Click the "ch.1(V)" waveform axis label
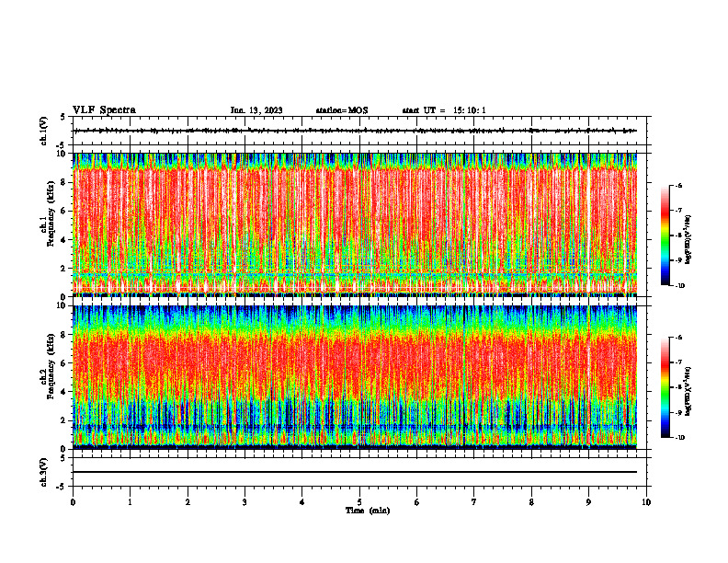The height and width of the screenshot is (563, 728). coord(43,131)
